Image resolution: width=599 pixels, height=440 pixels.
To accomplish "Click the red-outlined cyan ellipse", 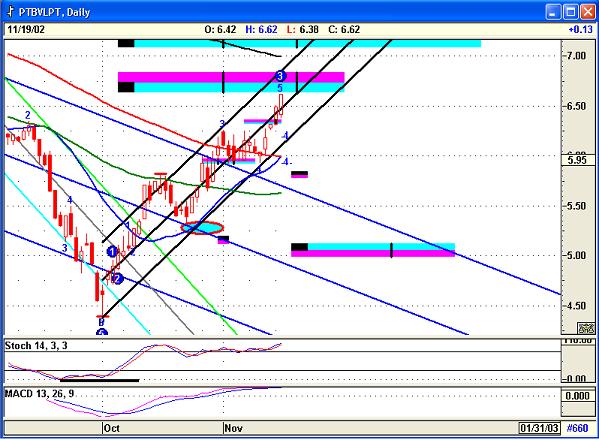I will point(202,227).
